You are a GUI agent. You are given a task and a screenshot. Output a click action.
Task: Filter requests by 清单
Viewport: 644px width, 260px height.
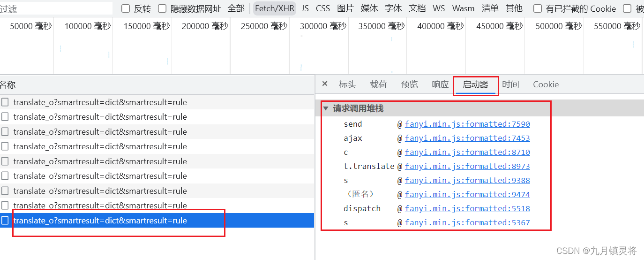(490, 8)
